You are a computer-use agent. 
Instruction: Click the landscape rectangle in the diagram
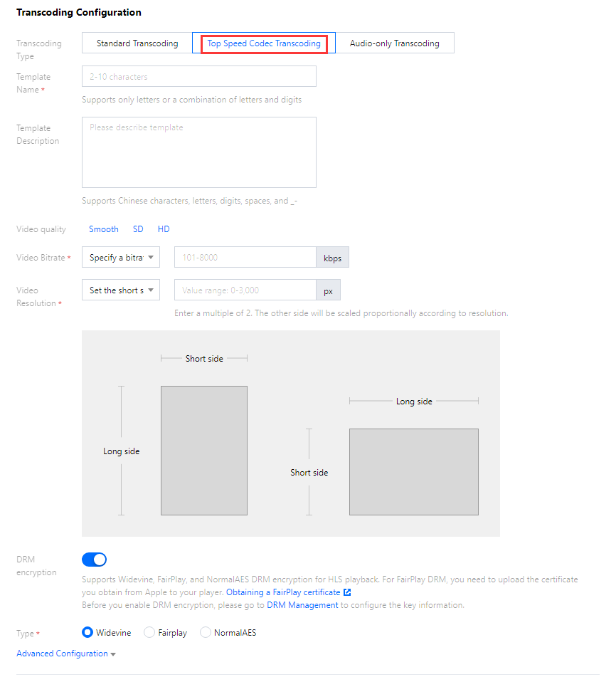[x=414, y=472]
